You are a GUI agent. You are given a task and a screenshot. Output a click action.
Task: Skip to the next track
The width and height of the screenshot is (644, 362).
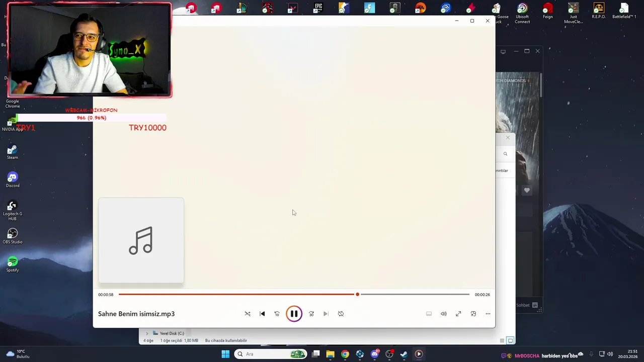pos(326,314)
